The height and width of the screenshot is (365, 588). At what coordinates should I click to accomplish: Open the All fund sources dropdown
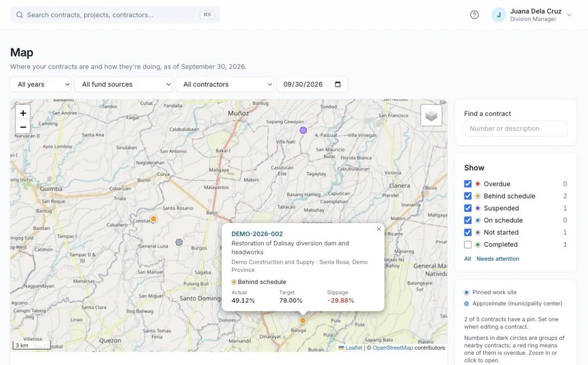click(x=123, y=84)
